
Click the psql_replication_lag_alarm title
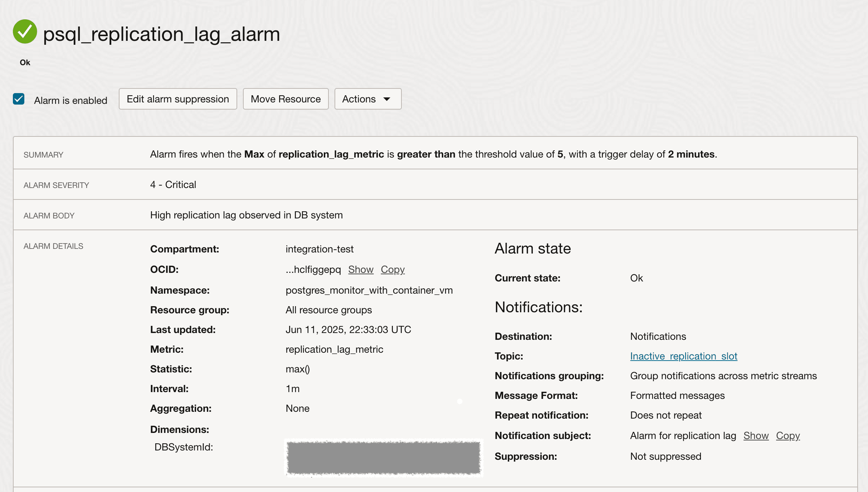coord(161,34)
